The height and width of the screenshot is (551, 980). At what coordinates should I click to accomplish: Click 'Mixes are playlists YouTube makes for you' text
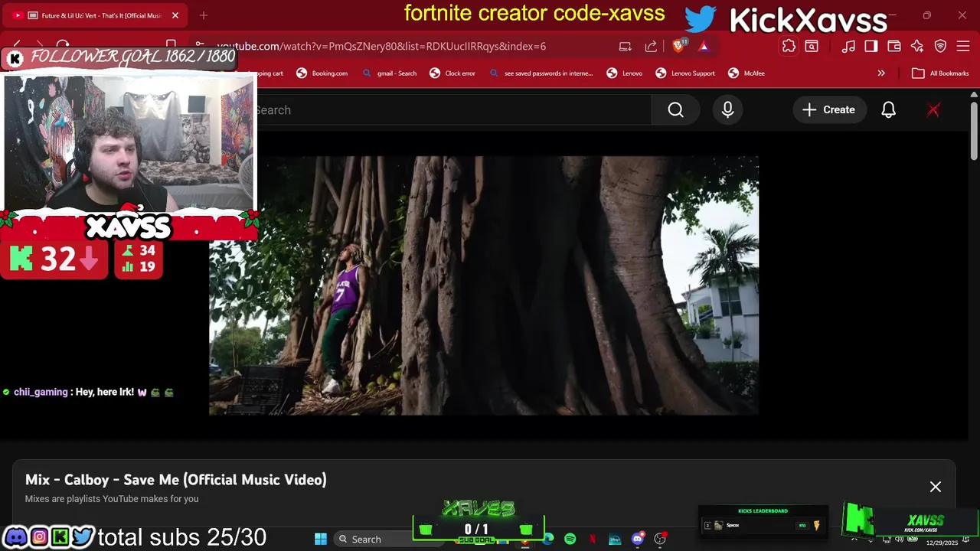coord(112,499)
